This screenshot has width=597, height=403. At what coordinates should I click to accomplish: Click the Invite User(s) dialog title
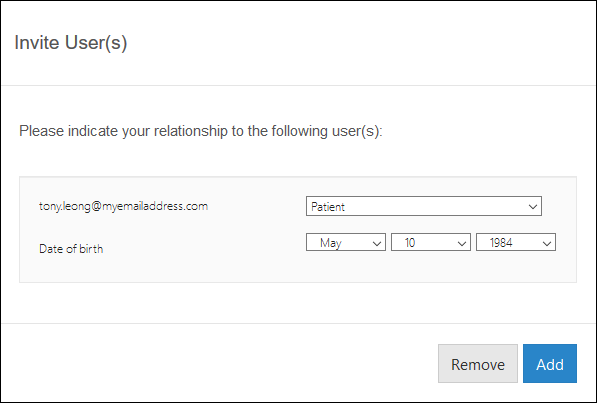tap(71, 42)
